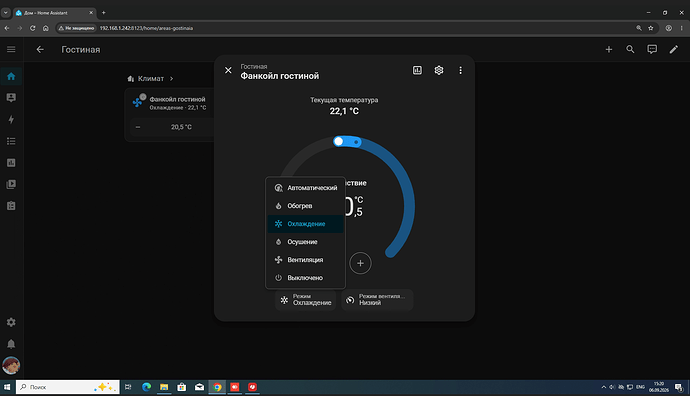Open Home Assistant settings gear in sidebar
Image resolution: width=690 pixels, height=396 pixels.
11,322
